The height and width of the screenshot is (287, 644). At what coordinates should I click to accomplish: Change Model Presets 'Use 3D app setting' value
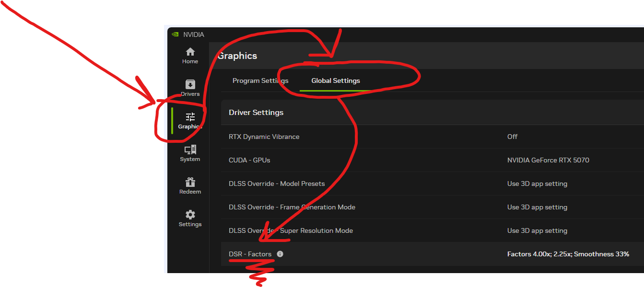click(537, 184)
